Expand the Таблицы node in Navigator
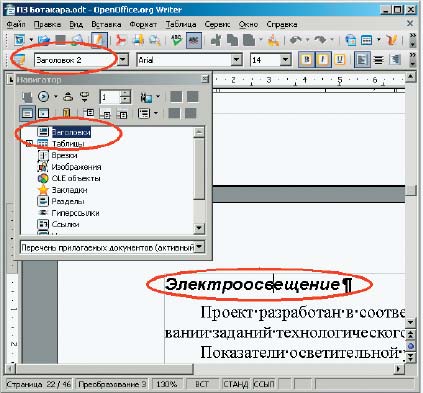Image resolution: width=423 pixels, height=393 pixels. [29, 144]
